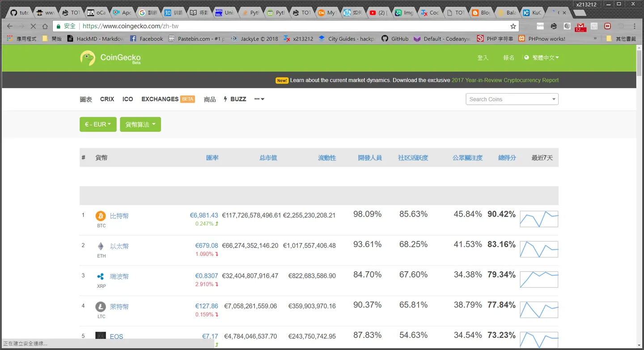Bookmark page with the star icon

click(x=513, y=26)
